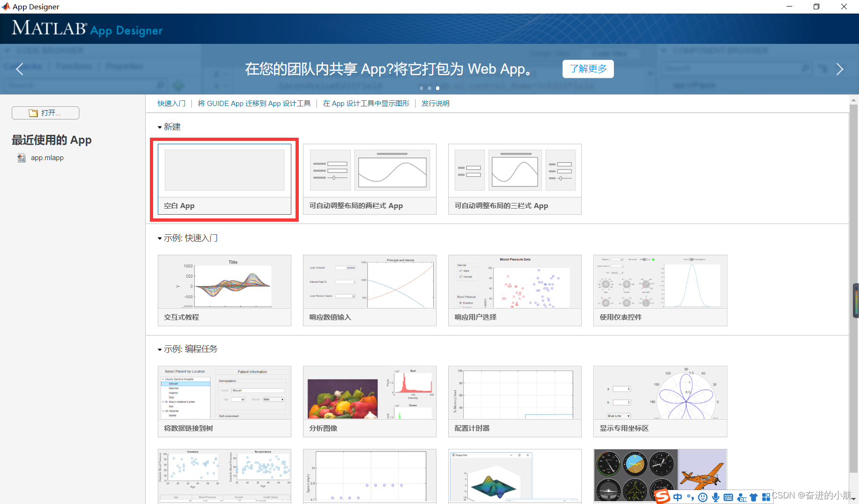Switch the IME Chinese/English mode (中)
The width and height of the screenshot is (859, 504).
coord(678,497)
